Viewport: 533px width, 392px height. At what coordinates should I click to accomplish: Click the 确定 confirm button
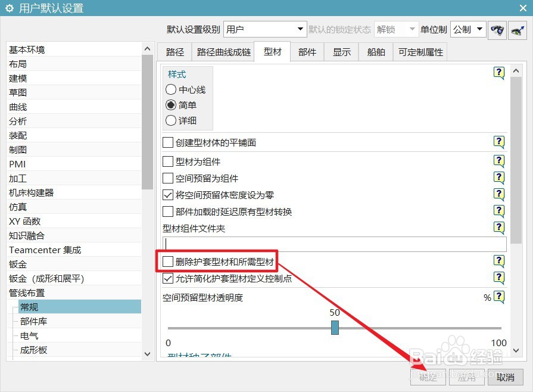coord(428,377)
